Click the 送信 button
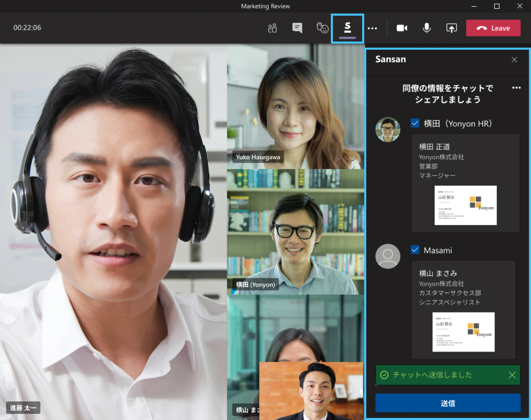The height and width of the screenshot is (420, 531). point(448,403)
